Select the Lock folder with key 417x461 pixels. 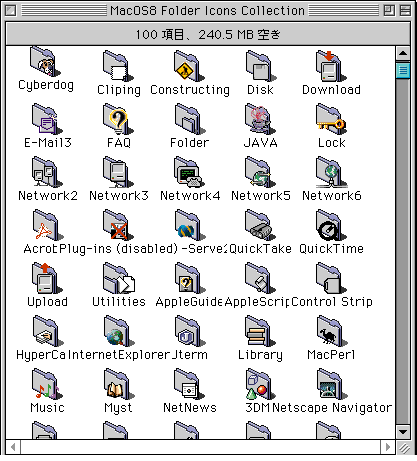(331, 119)
